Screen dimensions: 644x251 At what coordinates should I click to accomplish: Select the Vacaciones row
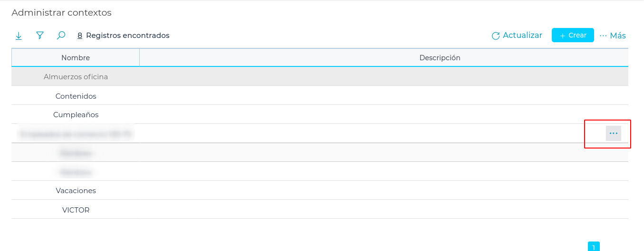(x=76, y=190)
